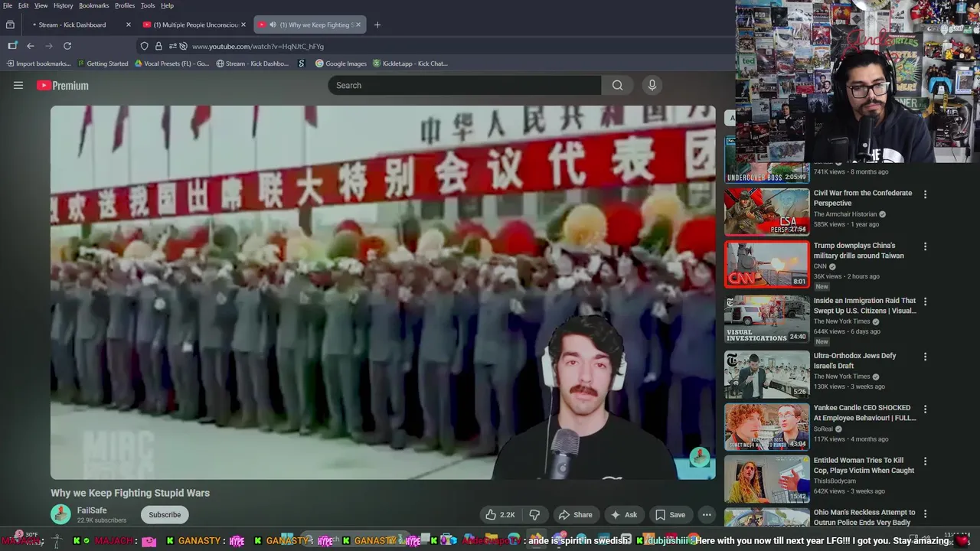Go to the YouTube Premium home logo

pos(63,86)
